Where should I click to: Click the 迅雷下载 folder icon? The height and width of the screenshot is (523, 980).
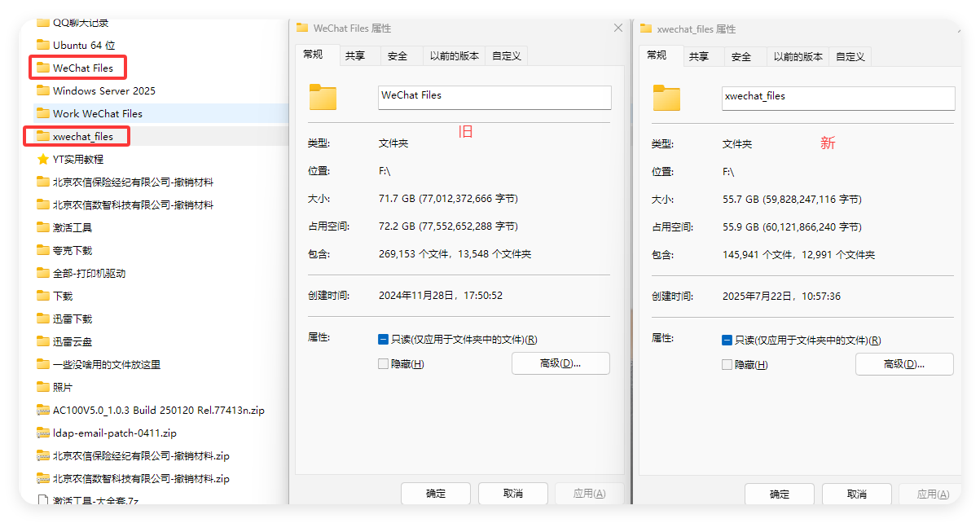pos(43,319)
